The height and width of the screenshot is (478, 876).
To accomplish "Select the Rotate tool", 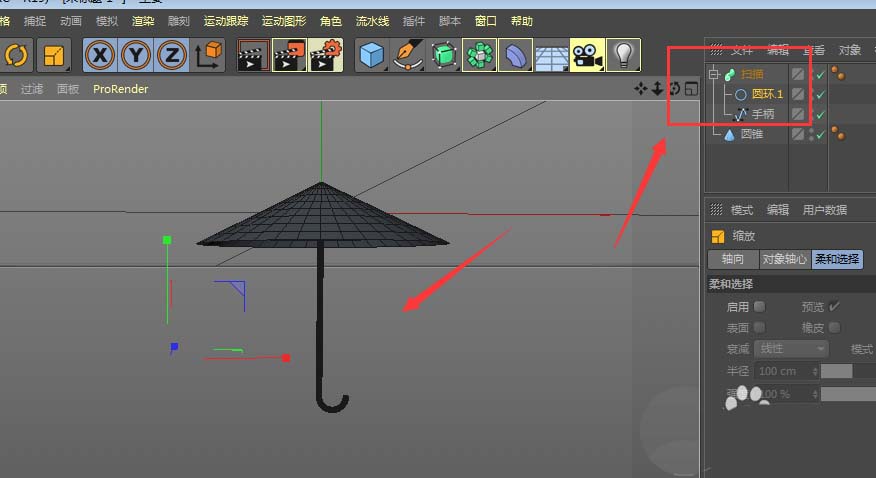I will tap(16, 55).
